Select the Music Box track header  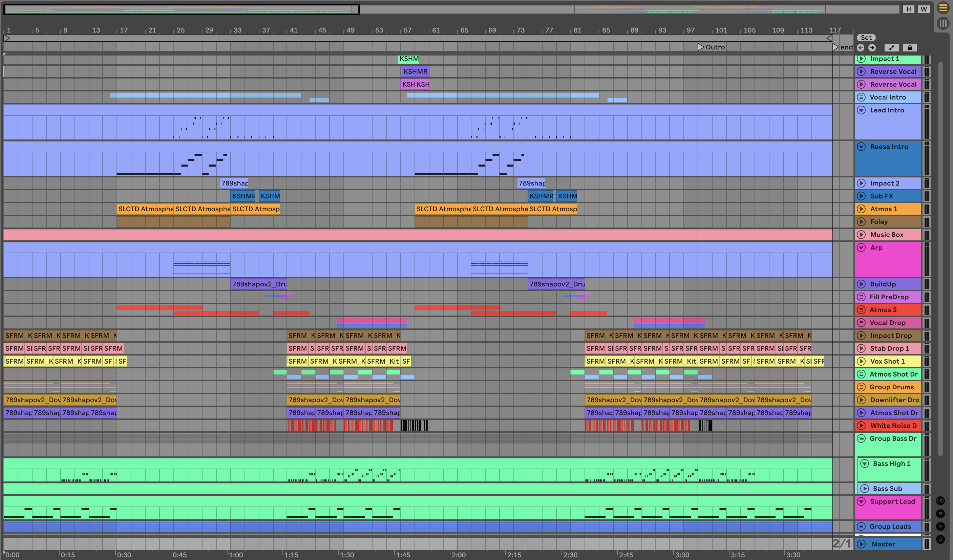point(886,234)
